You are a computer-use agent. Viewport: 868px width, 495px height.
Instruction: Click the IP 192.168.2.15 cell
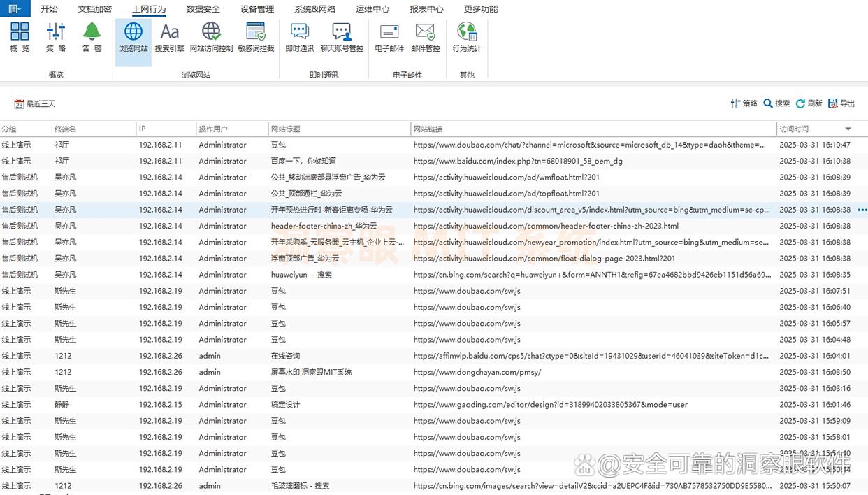click(x=160, y=405)
